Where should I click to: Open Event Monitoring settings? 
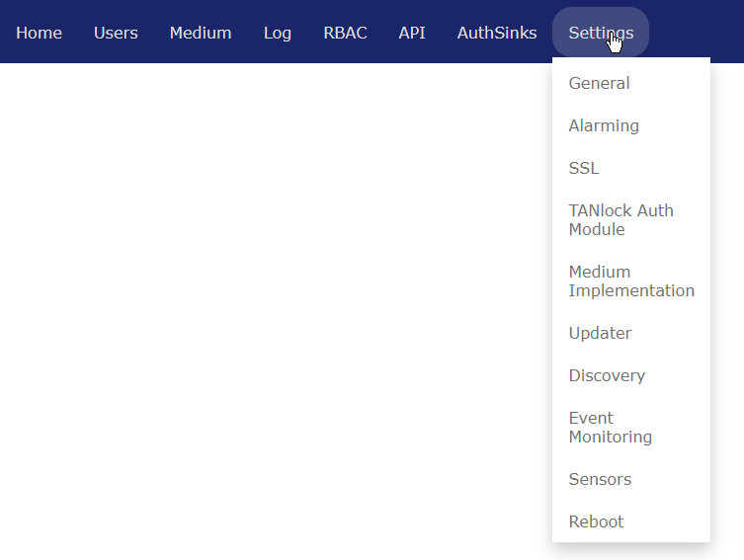[x=610, y=427]
